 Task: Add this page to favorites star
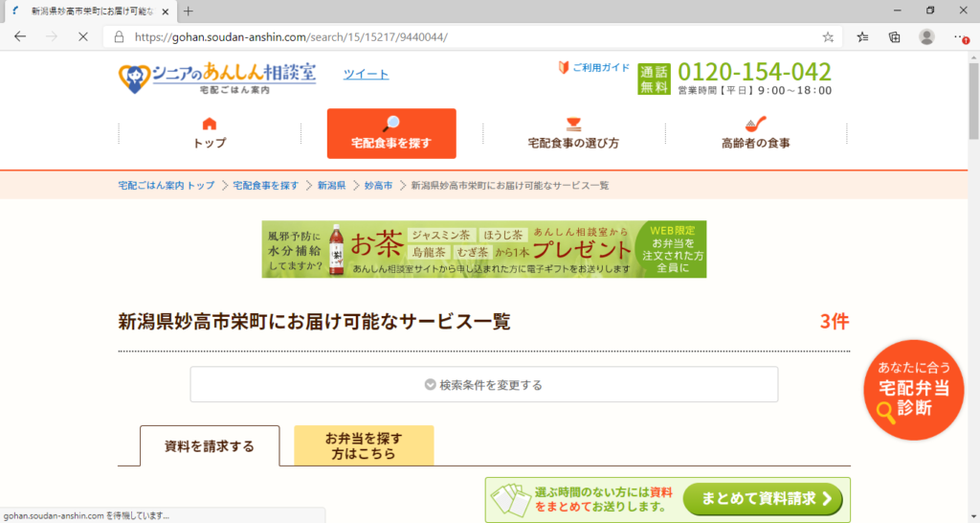point(828,37)
